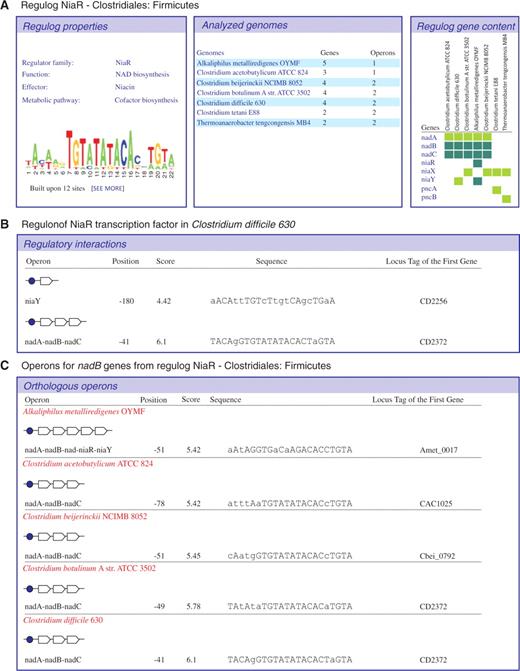Click the operon diagram under Clostridium botulinum A str.

coord(54,589)
